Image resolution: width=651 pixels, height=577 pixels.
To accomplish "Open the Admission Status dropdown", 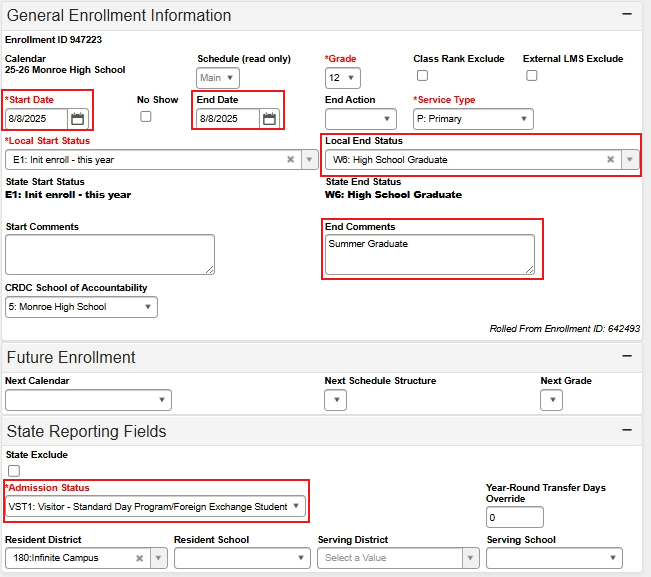I will 156,507.
